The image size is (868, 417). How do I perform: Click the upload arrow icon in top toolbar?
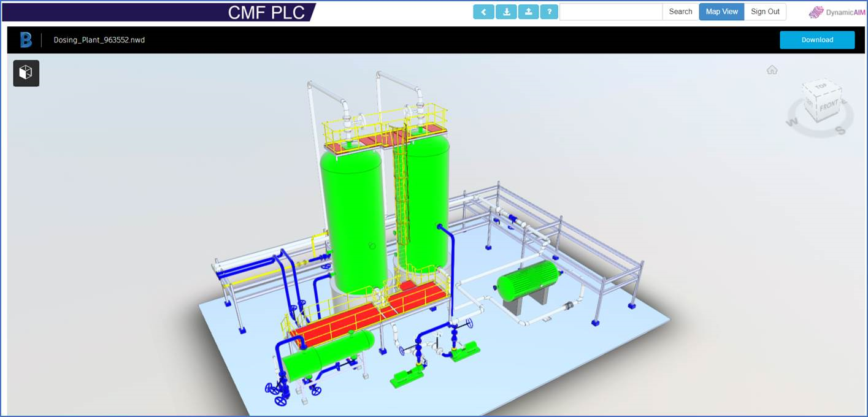coord(528,12)
